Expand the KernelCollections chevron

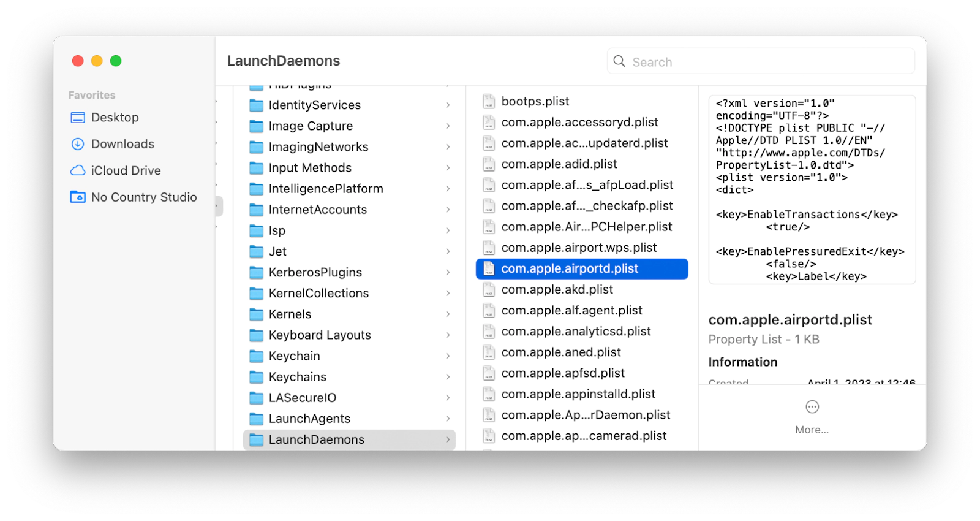pyautogui.click(x=448, y=293)
